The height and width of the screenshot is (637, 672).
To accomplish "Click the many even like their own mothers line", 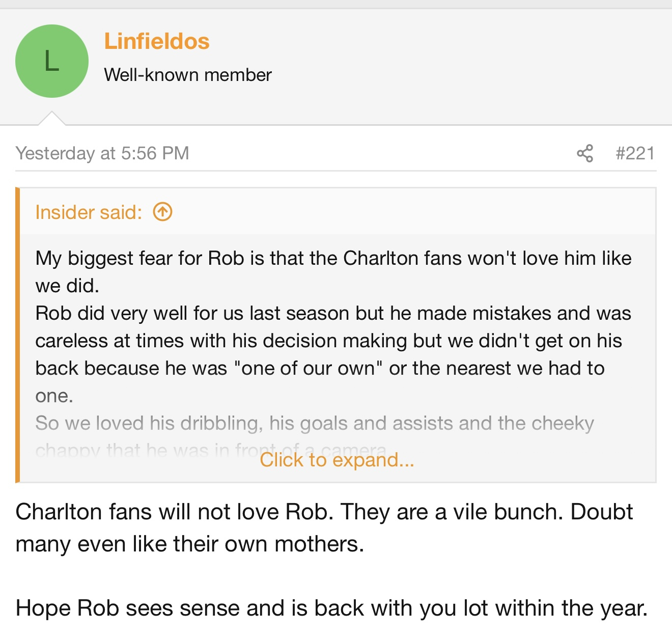I will (x=190, y=544).
